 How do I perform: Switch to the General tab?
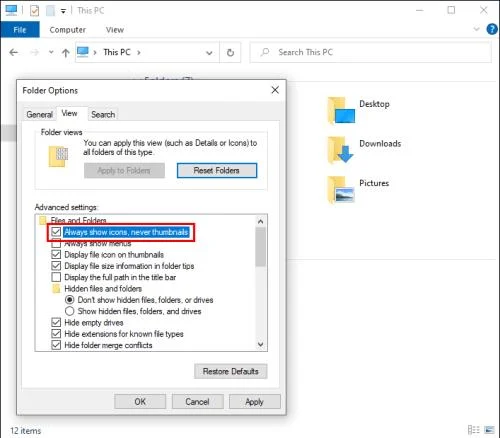(40, 114)
